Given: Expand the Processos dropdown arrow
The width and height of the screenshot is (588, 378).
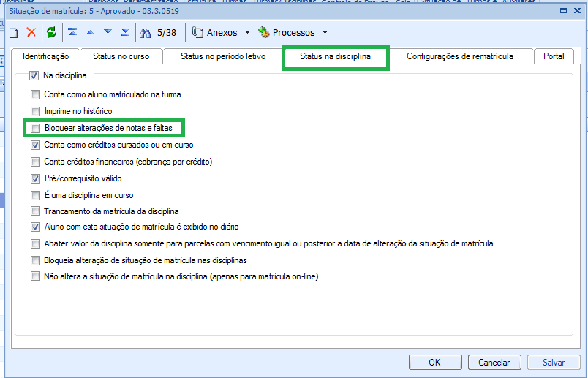Looking at the screenshot, I should point(325,33).
